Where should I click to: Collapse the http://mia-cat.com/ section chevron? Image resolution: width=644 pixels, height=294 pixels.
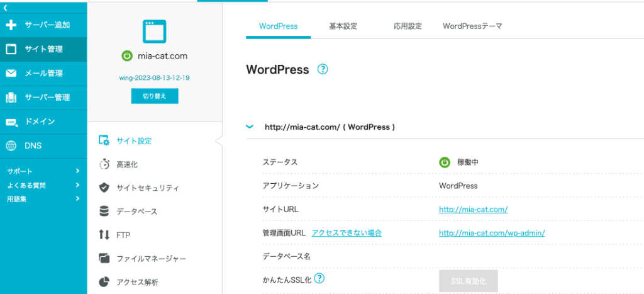249,127
